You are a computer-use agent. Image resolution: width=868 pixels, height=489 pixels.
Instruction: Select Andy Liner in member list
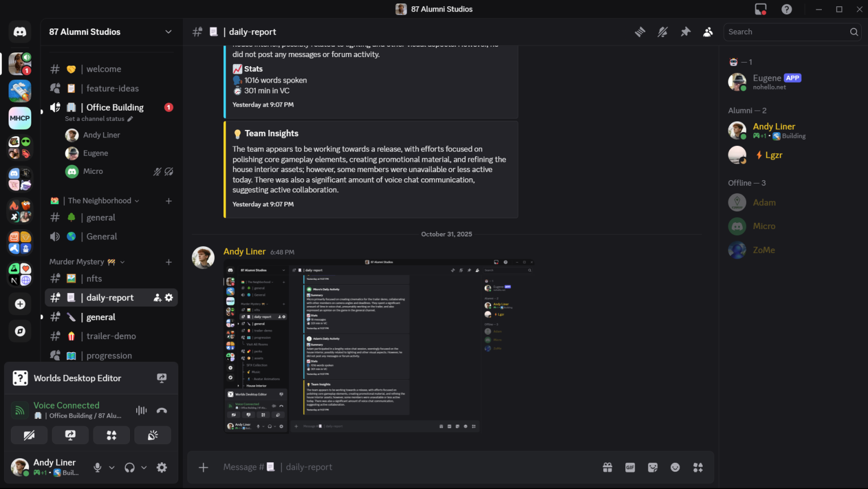click(x=793, y=131)
